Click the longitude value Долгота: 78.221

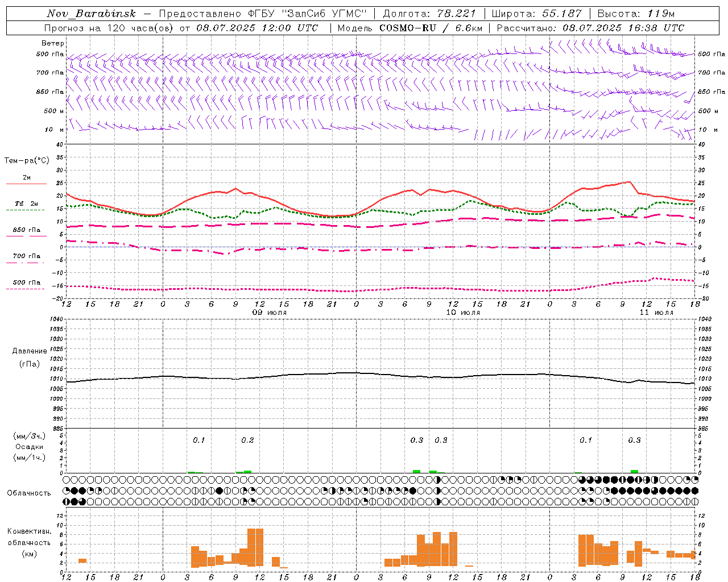point(429,14)
